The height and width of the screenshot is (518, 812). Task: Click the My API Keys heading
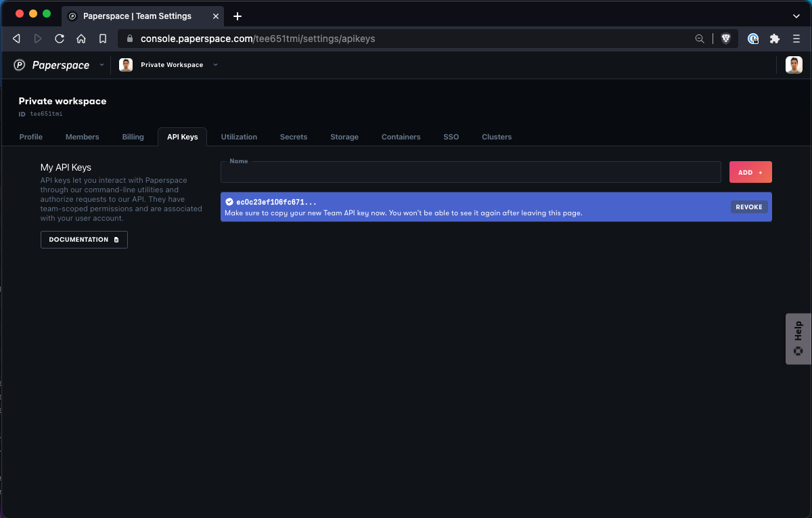66,167
